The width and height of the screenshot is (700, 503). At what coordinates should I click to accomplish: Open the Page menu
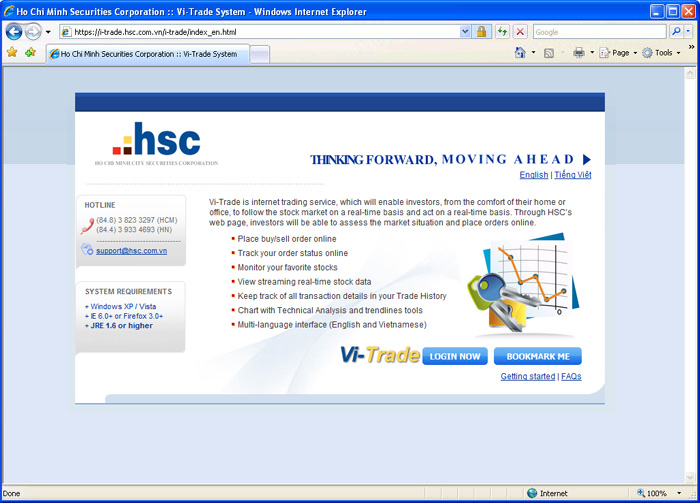click(x=618, y=53)
